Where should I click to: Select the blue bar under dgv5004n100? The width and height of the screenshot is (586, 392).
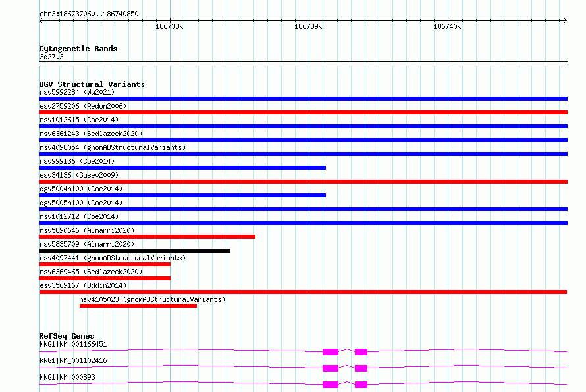[x=182, y=195]
